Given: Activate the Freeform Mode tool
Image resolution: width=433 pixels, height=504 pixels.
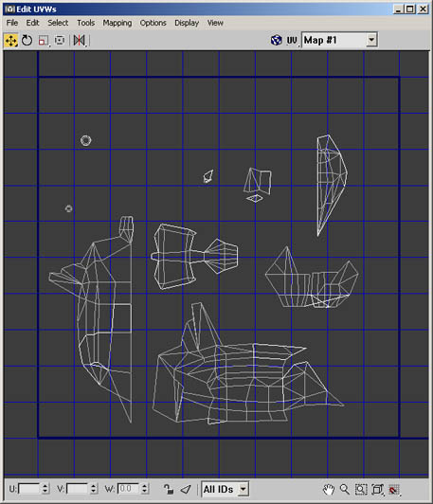Looking at the screenshot, I should (60, 41).
